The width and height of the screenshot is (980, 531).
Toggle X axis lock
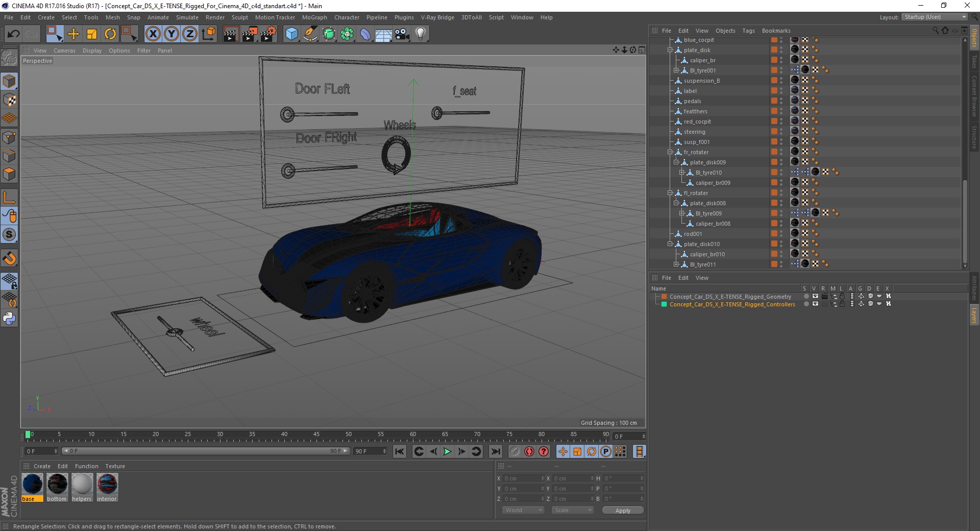tap(153, 34)
